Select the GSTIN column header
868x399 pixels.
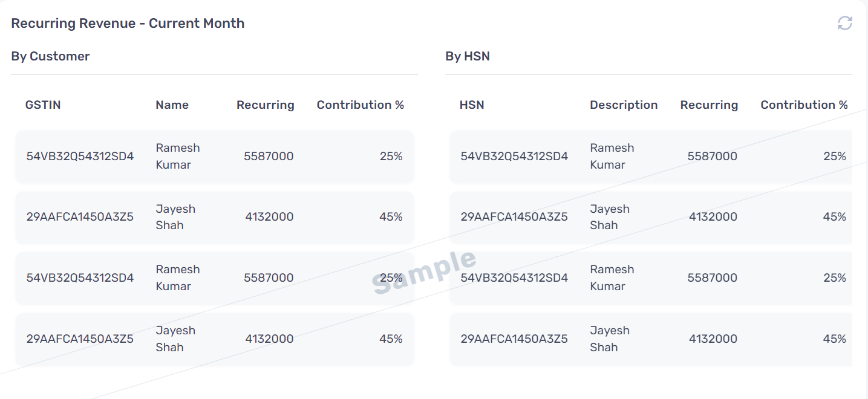(x=43, y=105)
